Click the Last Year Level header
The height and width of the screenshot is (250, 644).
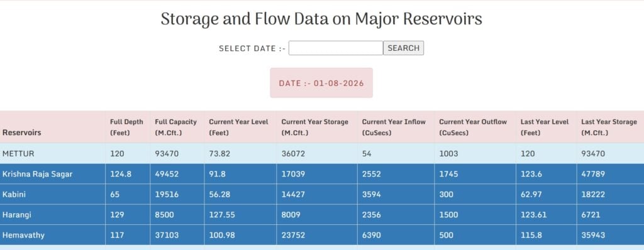pyautogui.click(x=545, y=128)
